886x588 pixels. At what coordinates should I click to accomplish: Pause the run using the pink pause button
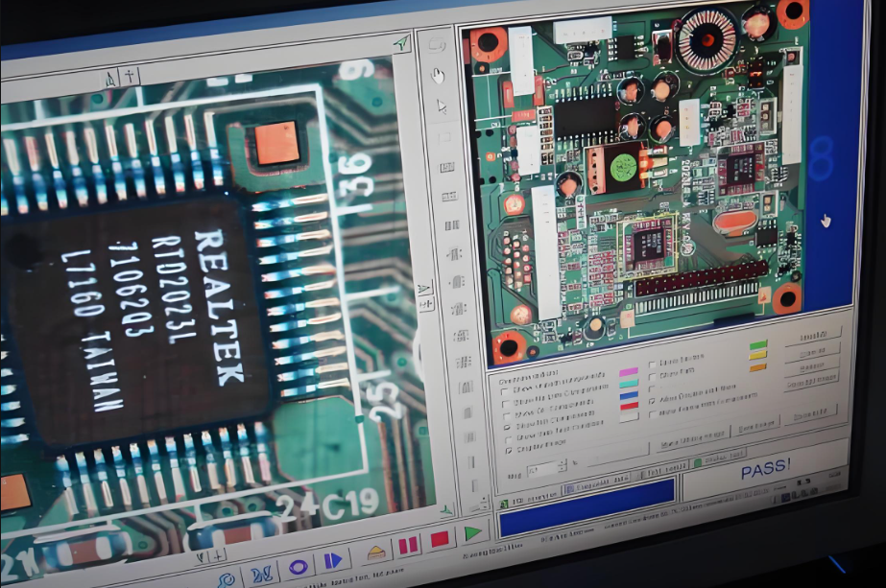point(409,545)
